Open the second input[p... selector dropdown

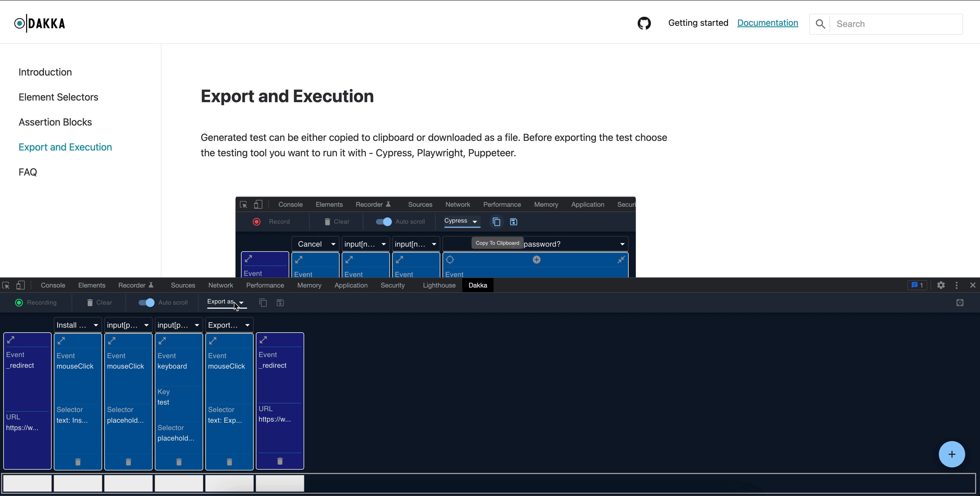179,325
